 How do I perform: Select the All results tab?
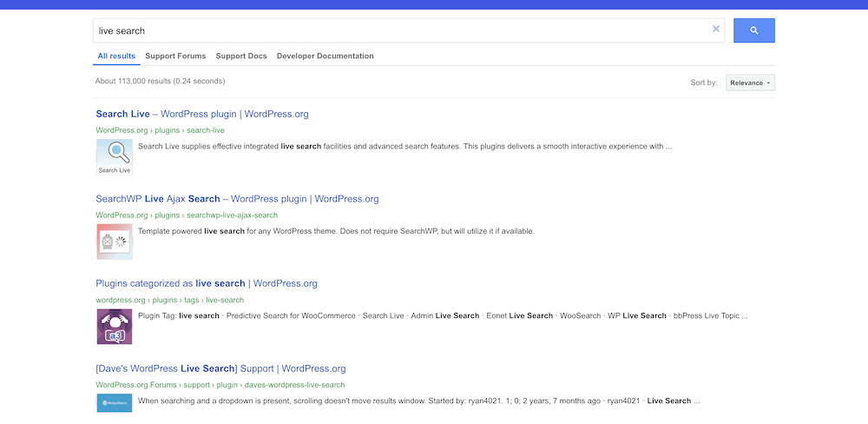pyautogui.click(x=116, y=56)
